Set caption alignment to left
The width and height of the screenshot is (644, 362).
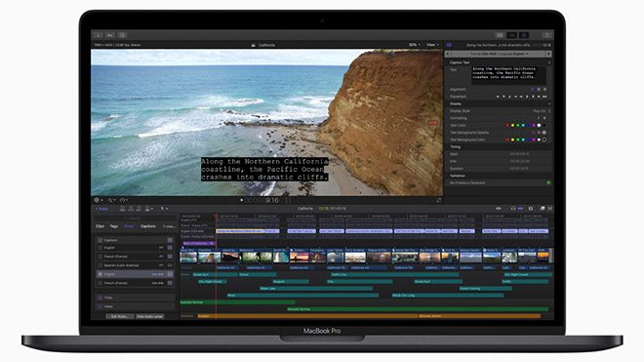[x=533, y=89]
